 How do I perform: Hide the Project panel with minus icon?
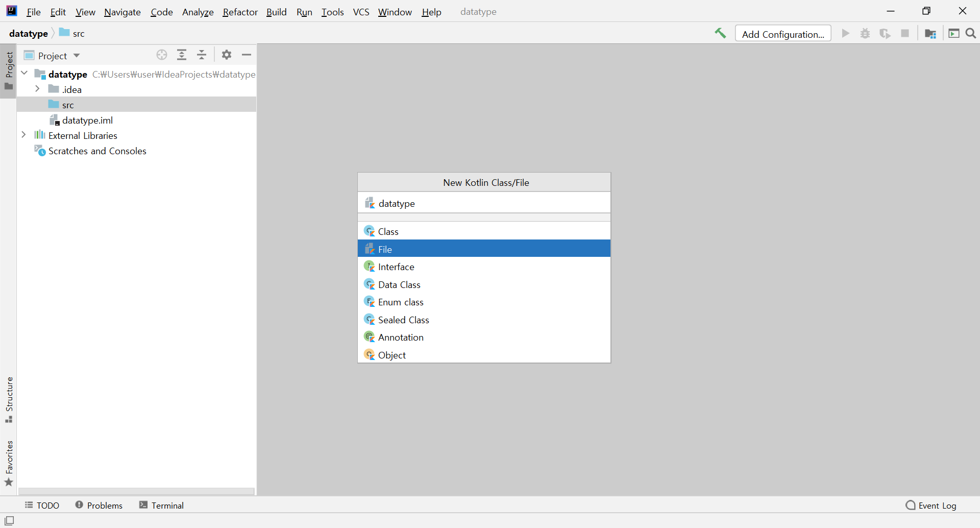click(x=247, y=55)
